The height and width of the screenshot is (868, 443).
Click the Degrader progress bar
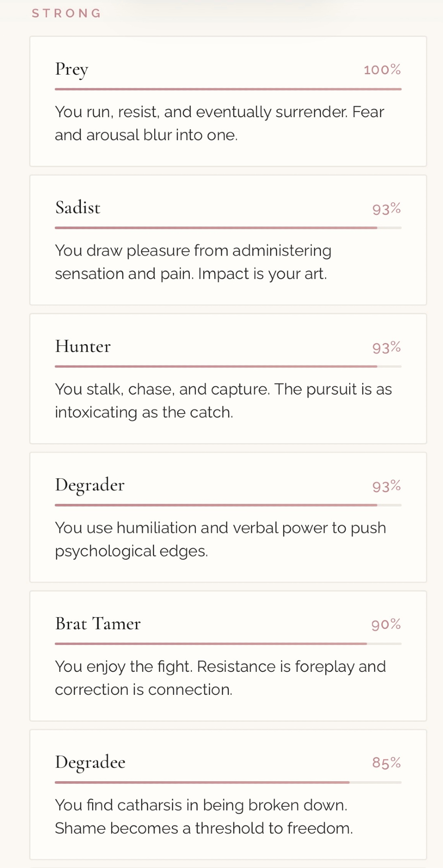(228, 505)
